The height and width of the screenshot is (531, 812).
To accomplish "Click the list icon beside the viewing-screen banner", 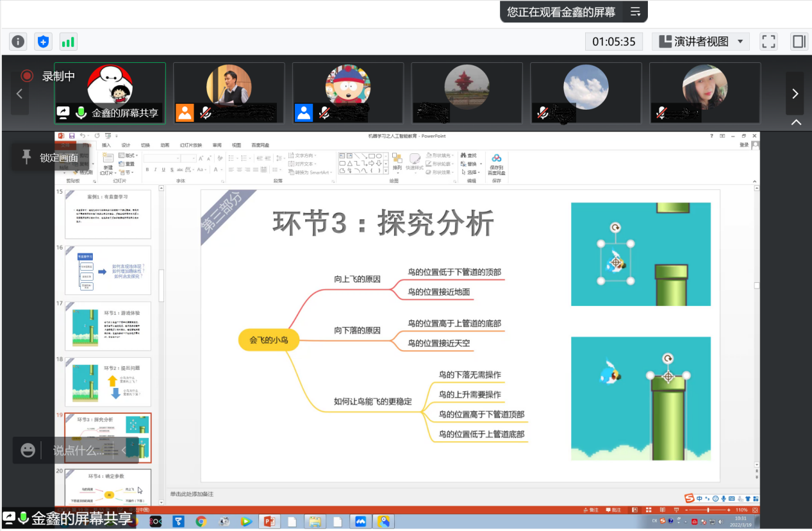I will point(635,12).
